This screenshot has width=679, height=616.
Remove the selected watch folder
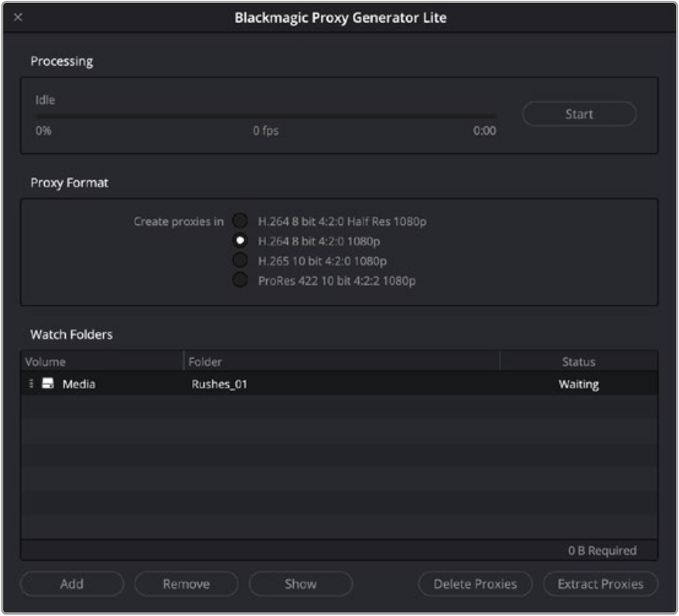pos(186,584)
